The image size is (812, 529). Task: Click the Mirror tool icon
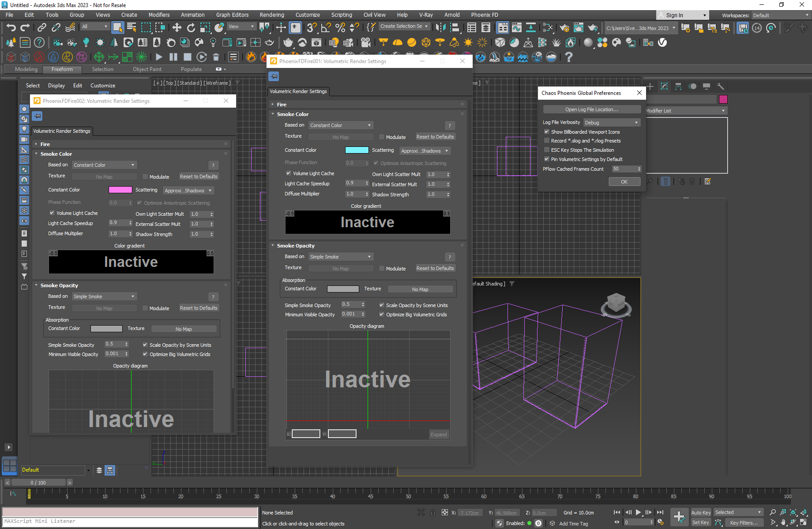tap(440, 27)
